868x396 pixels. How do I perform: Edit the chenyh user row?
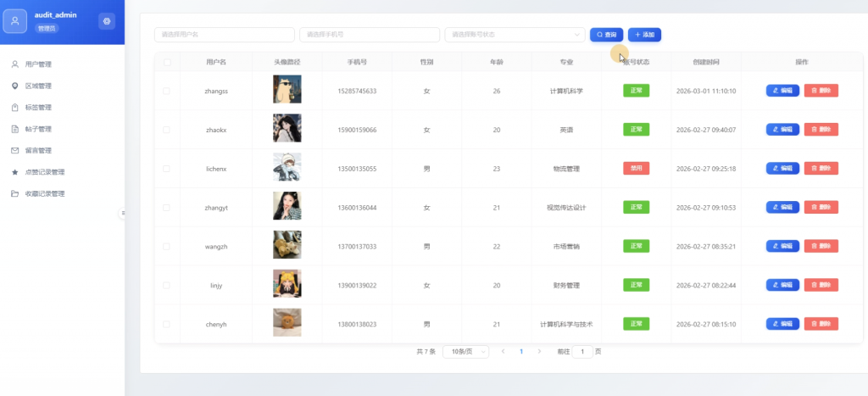pos(782,323)
